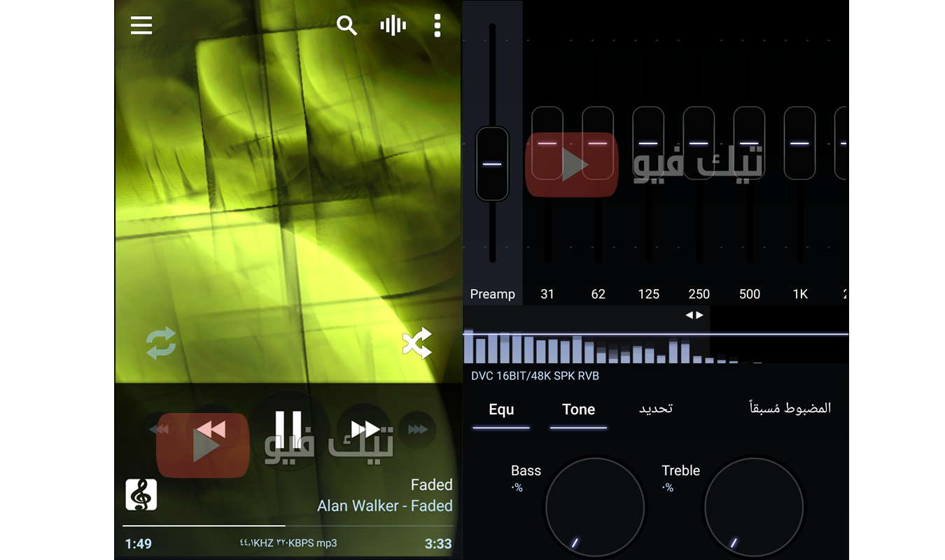Pause the playing track Faded

pyautogui.click(x=289, y=429)
